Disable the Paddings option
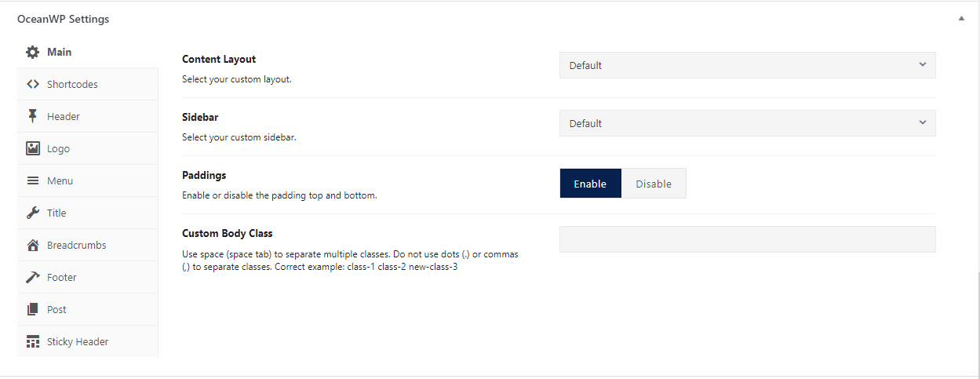Viewport: 980px width, 379px height. 654,184
